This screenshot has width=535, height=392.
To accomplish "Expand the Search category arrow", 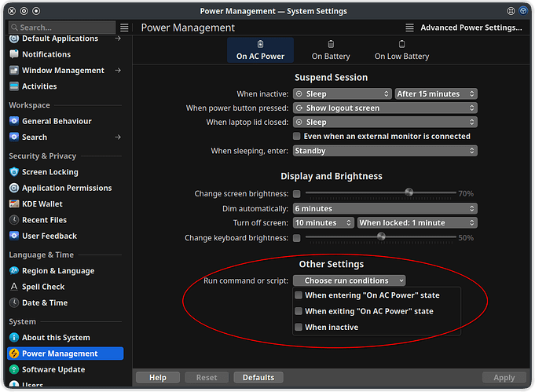I will pyautogui.click(x=118, y=137).
